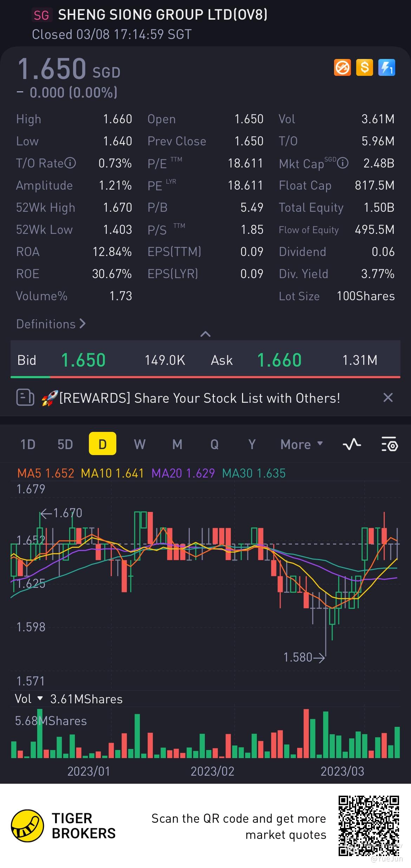Tap the orange no-short-selling badge icon
The height and width of the screenshot is (868, 411).
pyautogui.click(x=342, y=68)
